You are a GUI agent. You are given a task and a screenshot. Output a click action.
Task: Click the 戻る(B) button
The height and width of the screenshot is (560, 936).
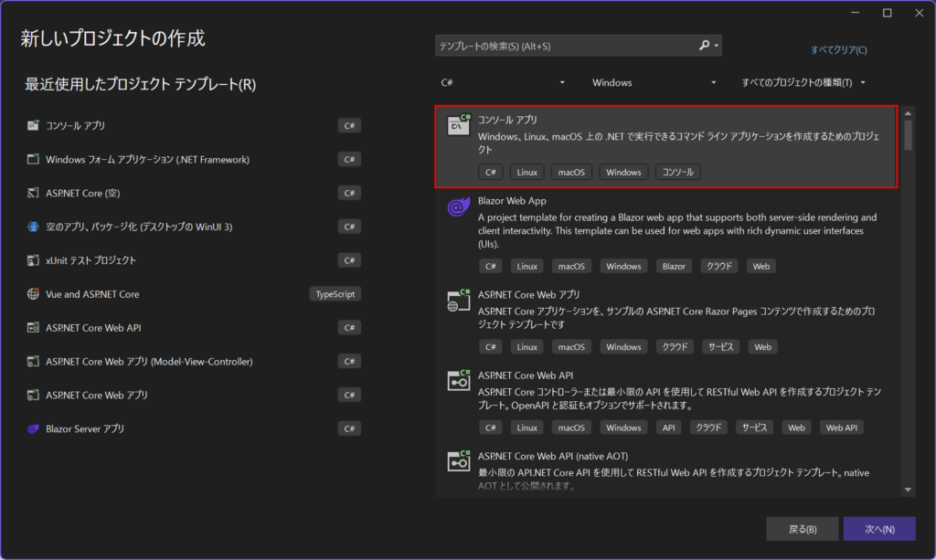(x=803, y=529)
